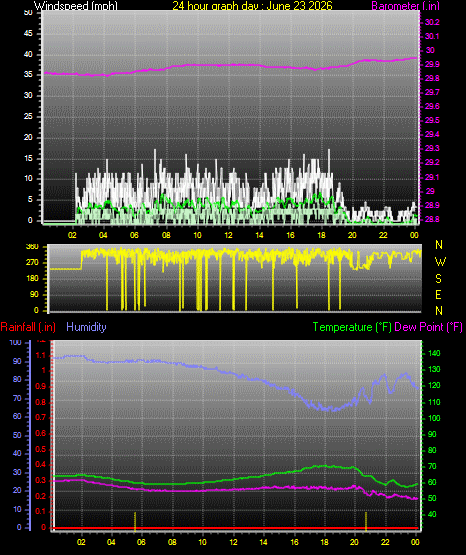Click the Windspeed (mph) chart title
The image size is (466, 555).
point(76,5)
